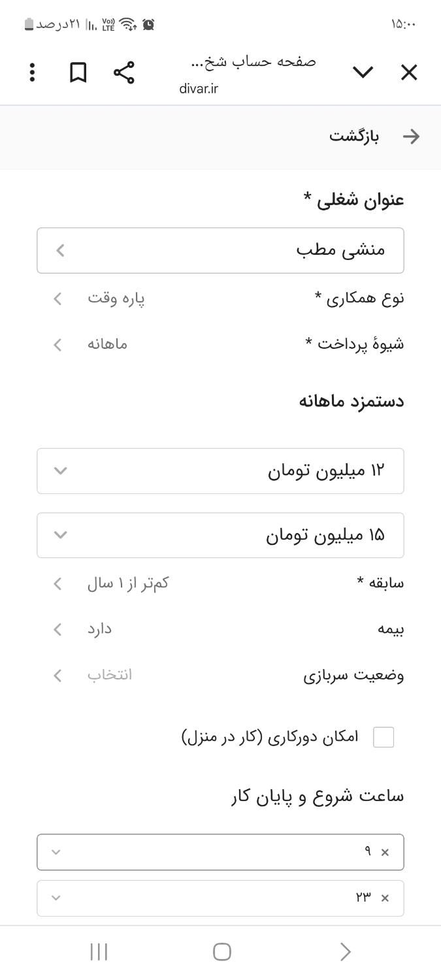Expand the page title down-chevron
The image size is (441, 980).
pos(363,73)
